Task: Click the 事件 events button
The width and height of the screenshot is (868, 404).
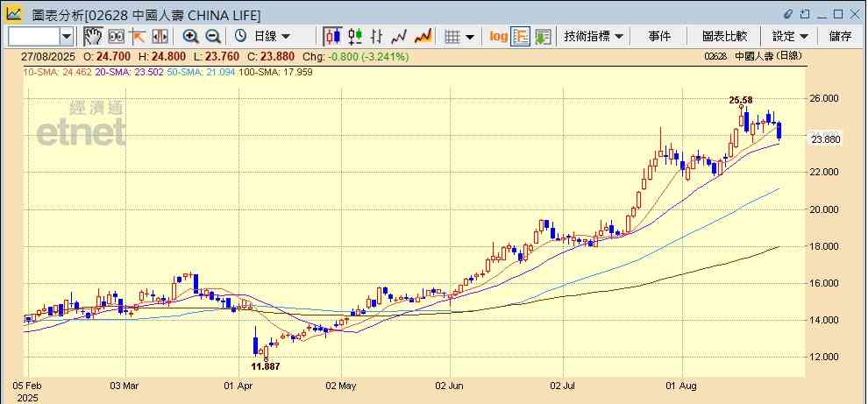Action: (659, 37)
